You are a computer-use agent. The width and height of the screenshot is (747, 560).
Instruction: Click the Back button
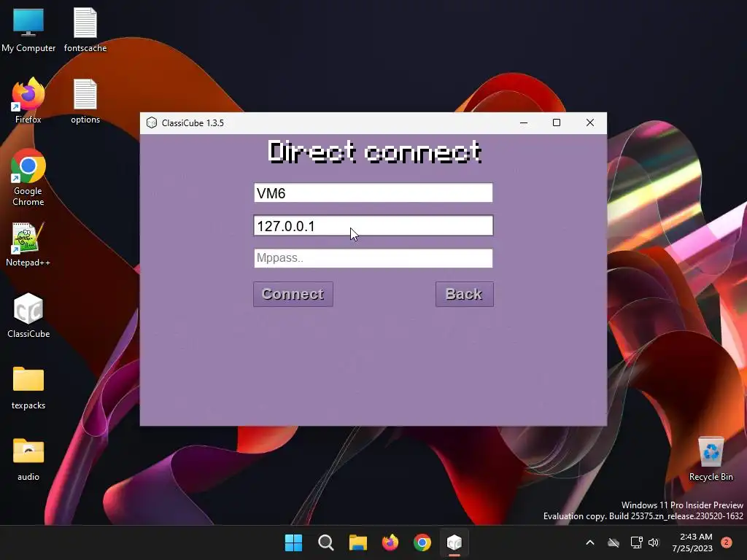coord(465,295)
